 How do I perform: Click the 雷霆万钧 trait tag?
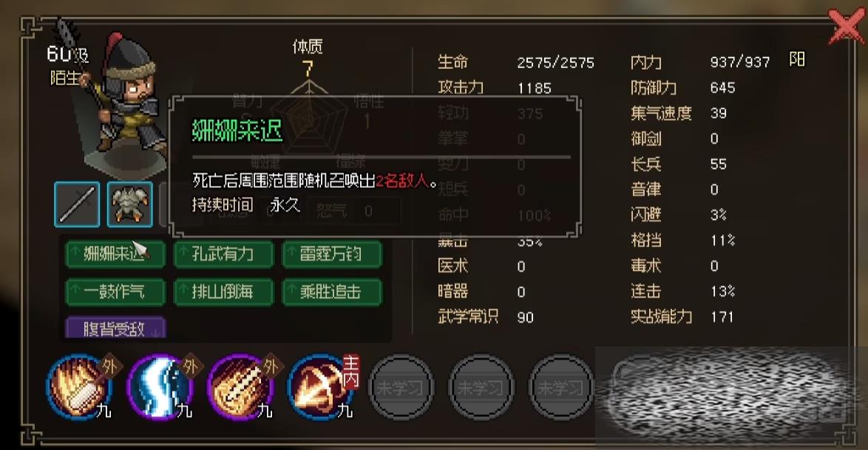pyautogui.click(x=332, y=255)
